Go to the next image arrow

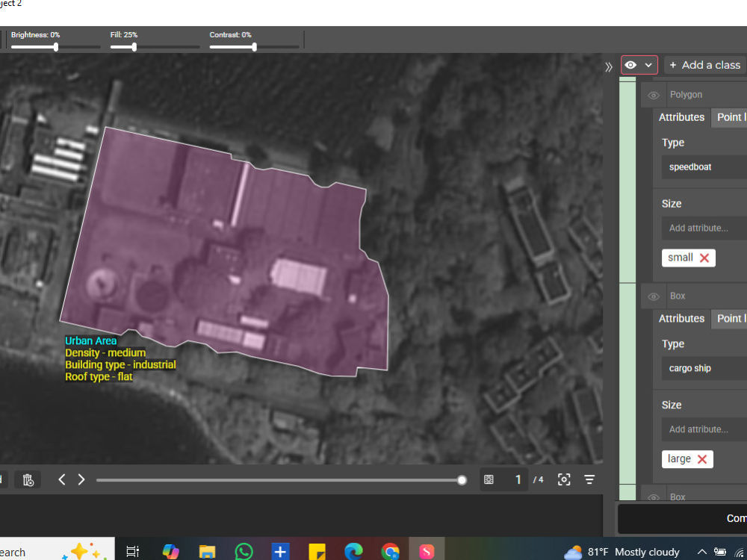pos(81,479)
